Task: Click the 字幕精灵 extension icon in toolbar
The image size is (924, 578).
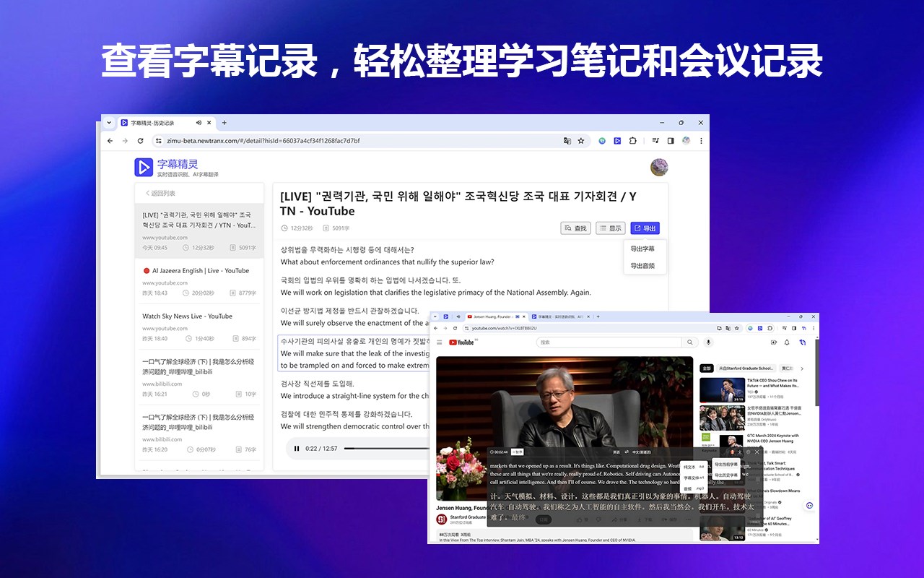Action: 617,140
